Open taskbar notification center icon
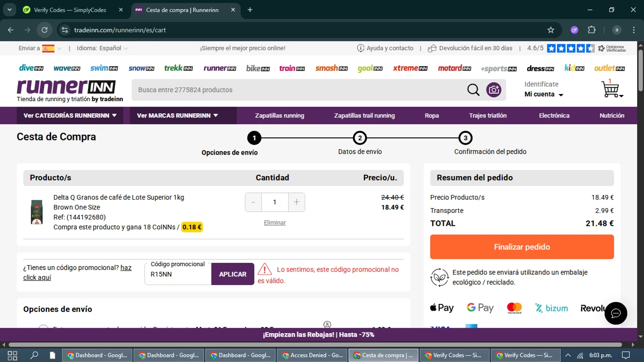Viewport: 644px width, 362px height. tap(626, 355)
